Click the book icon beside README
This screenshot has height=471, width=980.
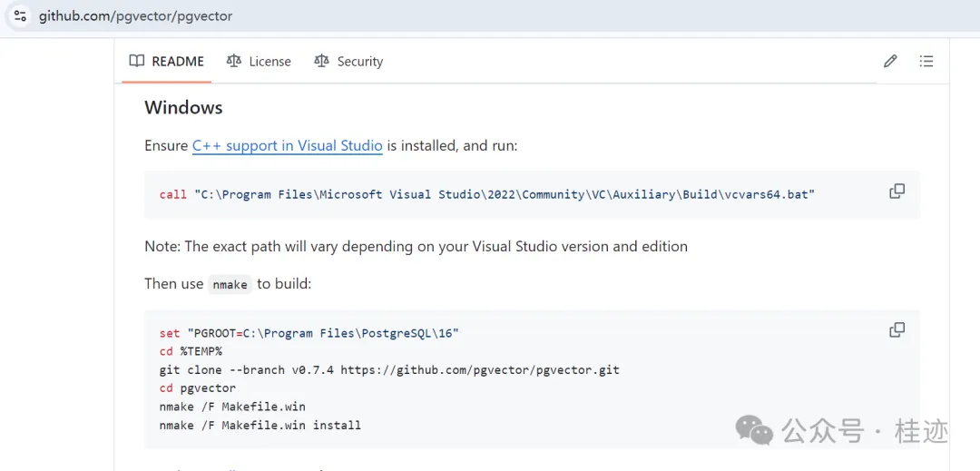(x=137, y=61)
